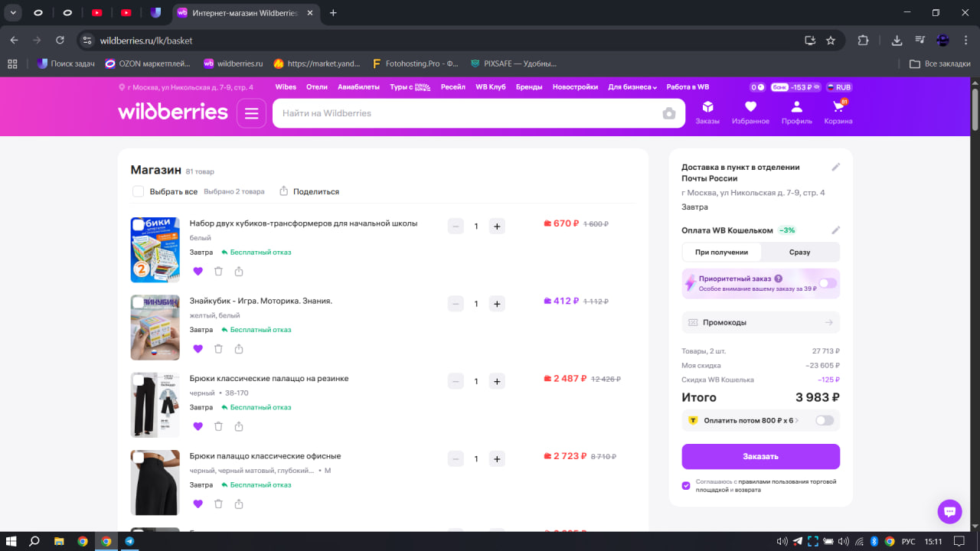Add the Набор двух кубиков item to favorites
This screenshot has width=980, height=551.
click(x=198, y=271)
